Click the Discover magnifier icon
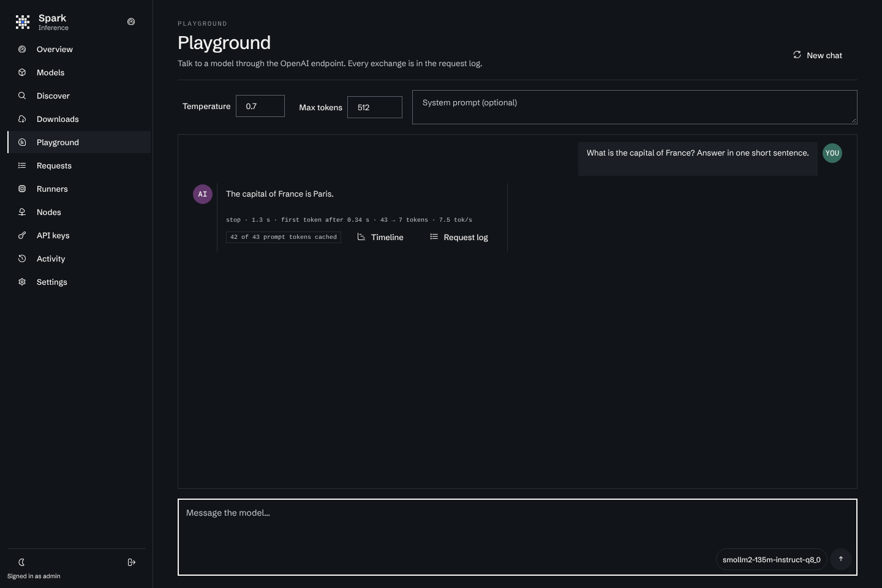The image size is (882, 588). click(22, 96)
